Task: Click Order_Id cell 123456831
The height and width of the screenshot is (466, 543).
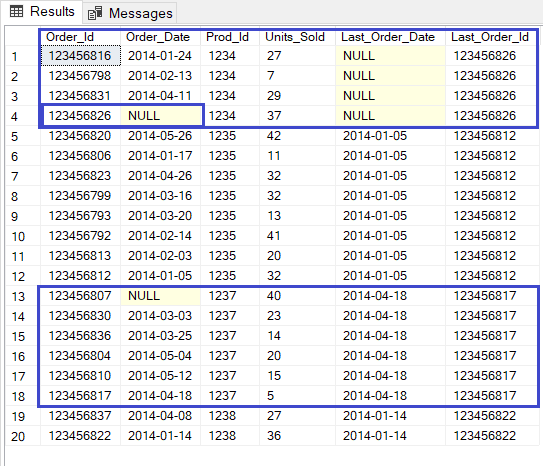Action: click(80, 96)
